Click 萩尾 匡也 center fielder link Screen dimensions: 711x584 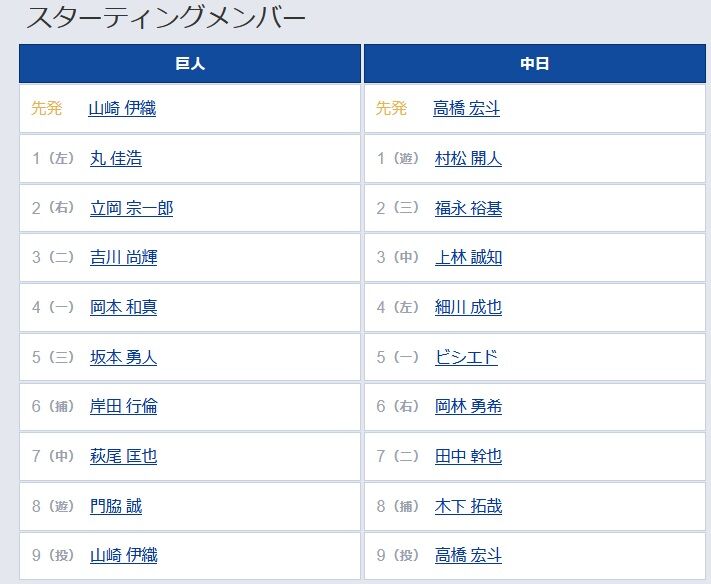(x=123, y=456)
